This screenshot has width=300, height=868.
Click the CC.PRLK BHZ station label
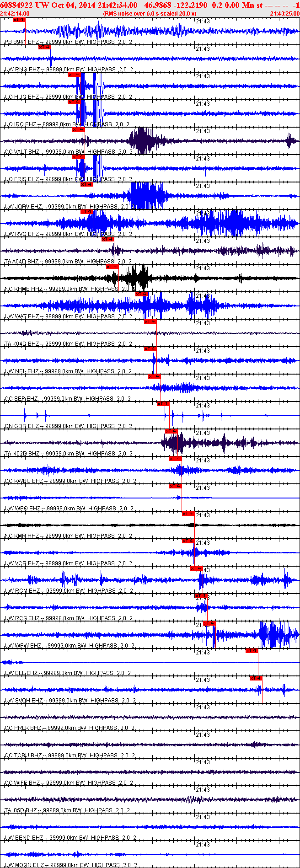(x=23, y=728)
